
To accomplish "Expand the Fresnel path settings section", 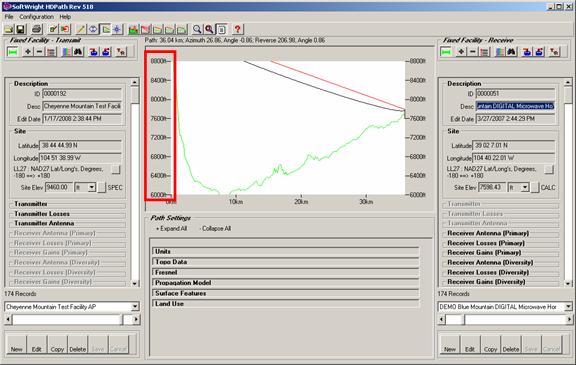I will [285, 272].
